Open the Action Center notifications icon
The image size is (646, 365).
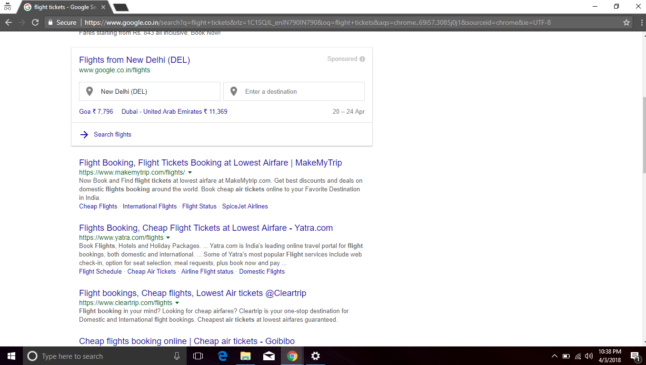(635, 356)
